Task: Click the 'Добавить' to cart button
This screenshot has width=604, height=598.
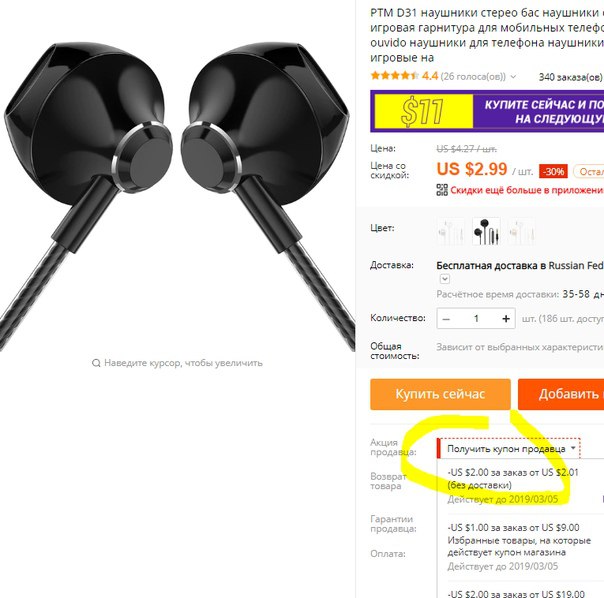Action: [561, 394]
